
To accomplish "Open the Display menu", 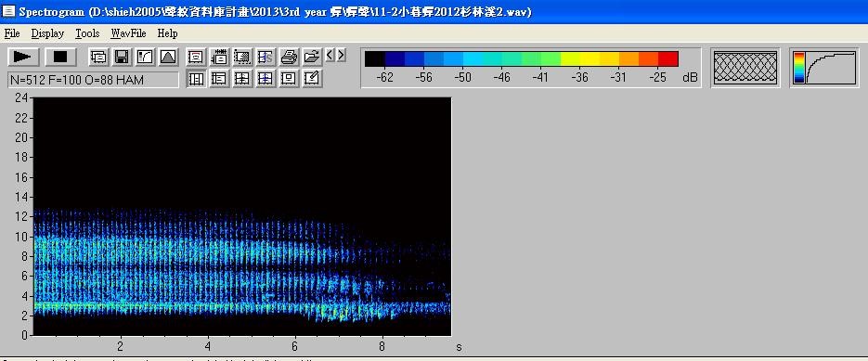I will click(47, 33).
